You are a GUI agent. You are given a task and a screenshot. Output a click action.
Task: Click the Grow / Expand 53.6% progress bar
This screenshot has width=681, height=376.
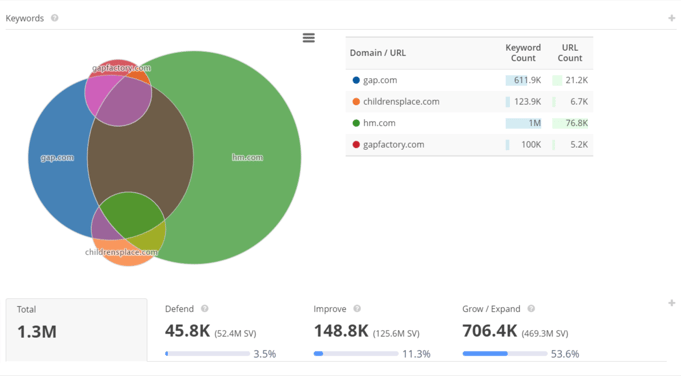tap(505, 353)
